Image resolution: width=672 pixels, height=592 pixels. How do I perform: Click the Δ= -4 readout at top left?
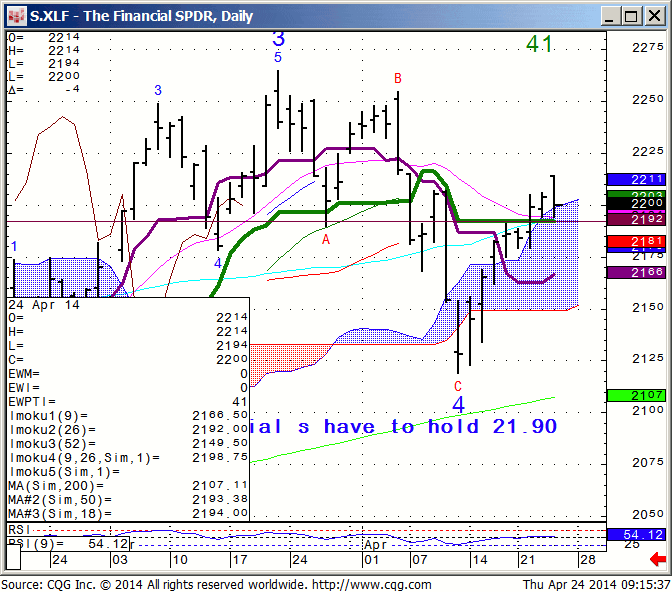click(x=44, y=90)
